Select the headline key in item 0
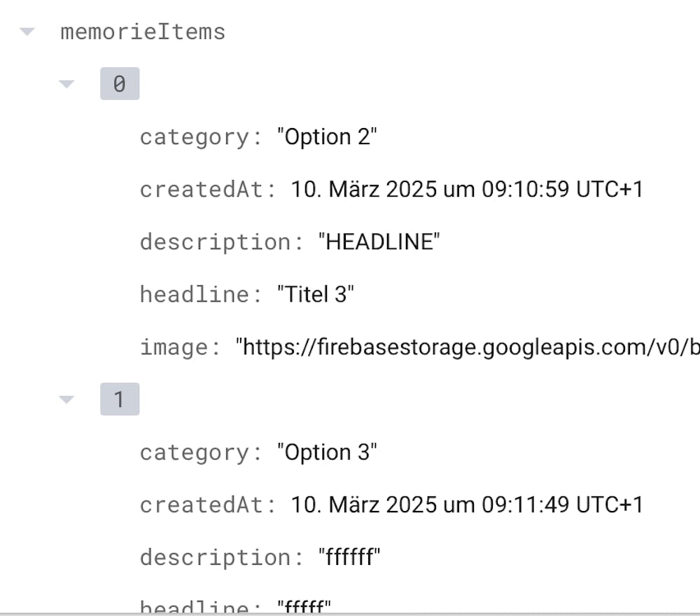Image resolution: width=700 pixels, height=616 pixels. [x=200, y=295]
